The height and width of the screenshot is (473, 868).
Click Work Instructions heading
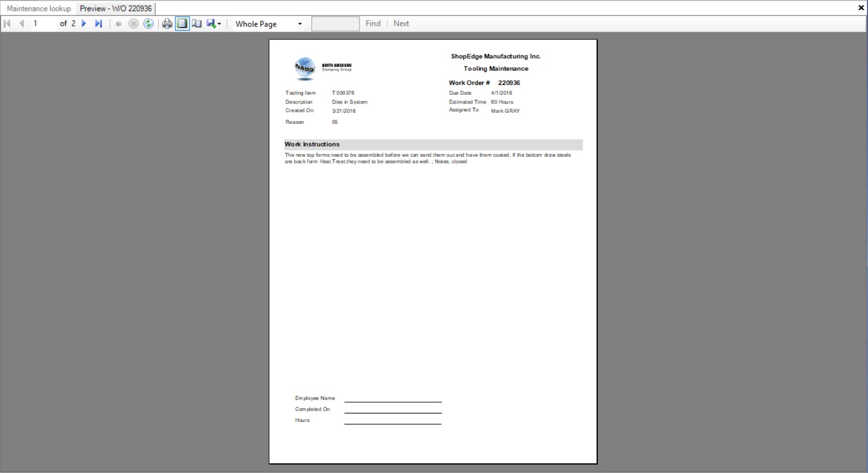click(312, 144)
